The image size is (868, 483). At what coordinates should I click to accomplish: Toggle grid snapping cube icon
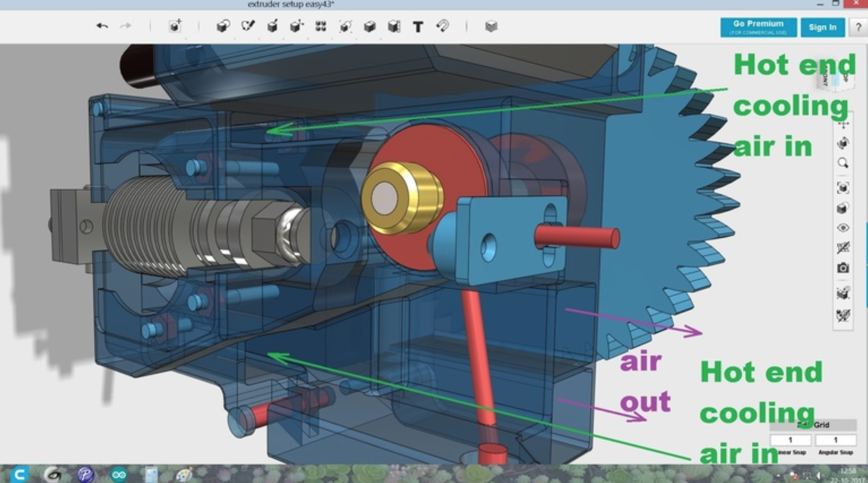[843, 294]
